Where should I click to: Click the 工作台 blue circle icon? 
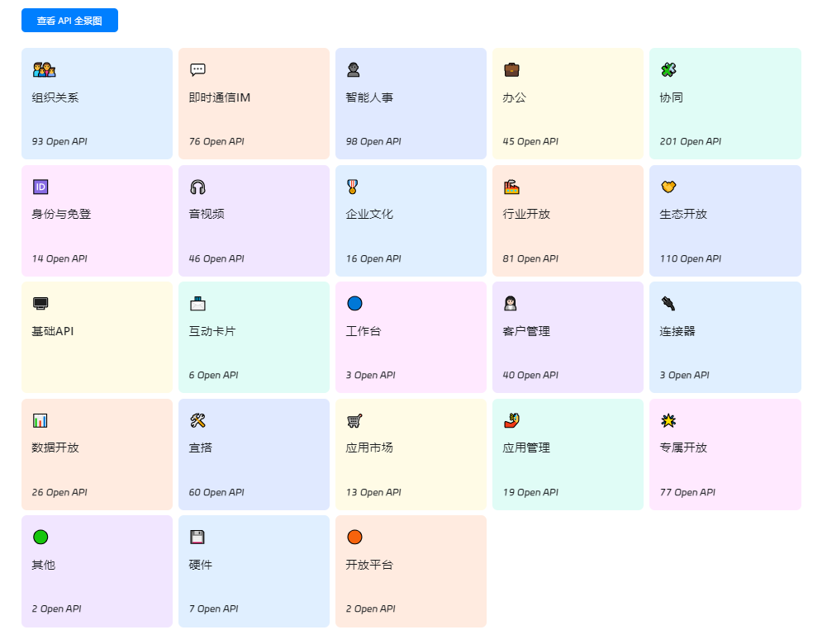tap(355, 304)
